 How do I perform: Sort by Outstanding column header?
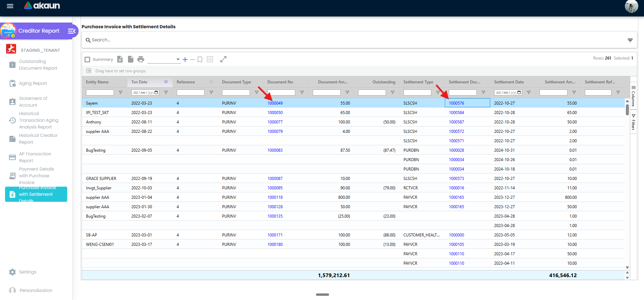(x=384, y=82)
